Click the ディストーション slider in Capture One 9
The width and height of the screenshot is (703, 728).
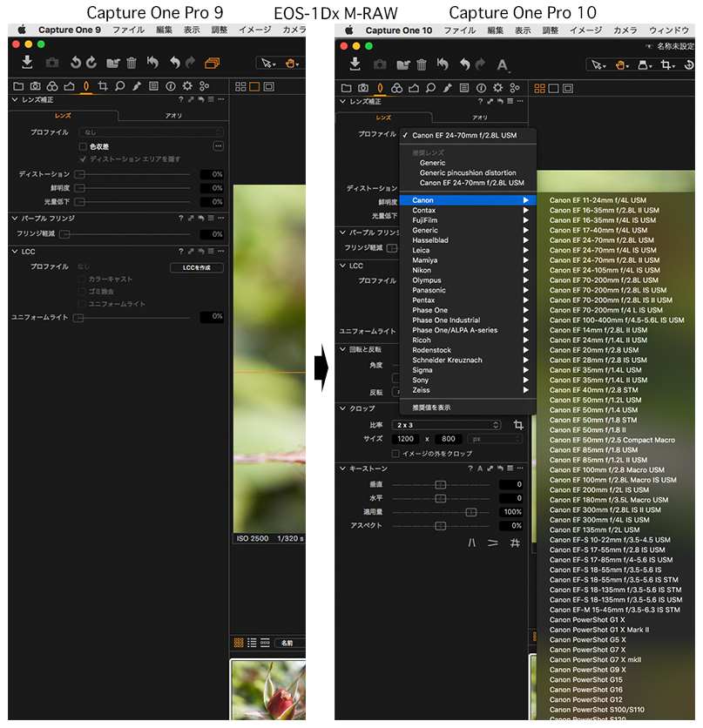pos(132,174)
